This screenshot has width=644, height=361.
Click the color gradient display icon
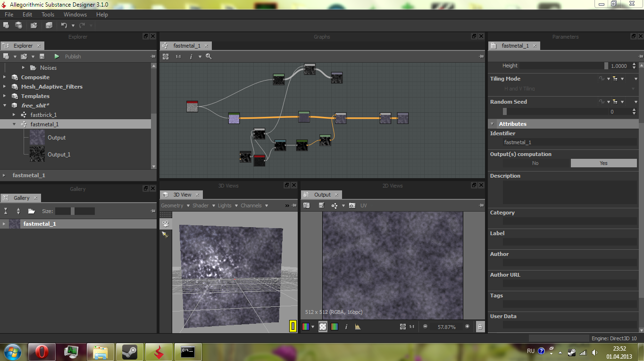point(335,327)
